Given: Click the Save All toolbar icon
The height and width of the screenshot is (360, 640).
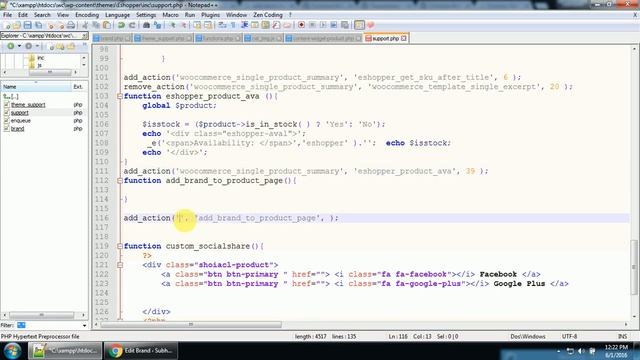Looking at the screenshot, I should [x=38, y=25].
